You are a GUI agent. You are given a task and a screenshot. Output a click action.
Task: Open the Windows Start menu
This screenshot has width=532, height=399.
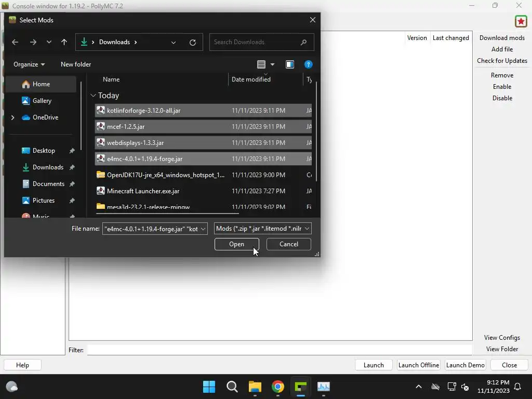point(209,387)
